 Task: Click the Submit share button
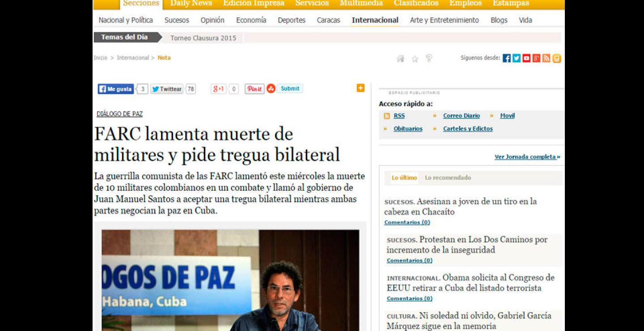(x=290, y=89)
